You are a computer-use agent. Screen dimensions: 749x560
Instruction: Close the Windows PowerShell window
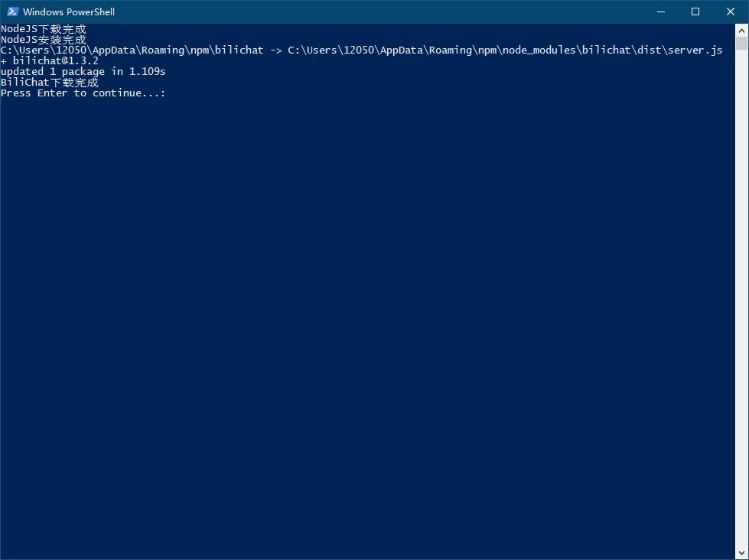point(731,11)
